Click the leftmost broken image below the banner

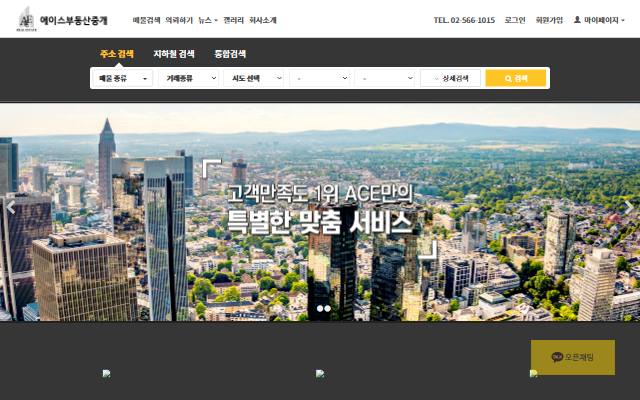pos(106,373)
